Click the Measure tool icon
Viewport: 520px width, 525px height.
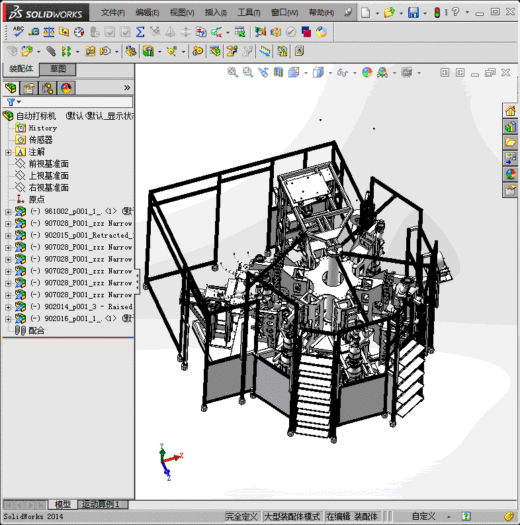(x=34, y=32)
